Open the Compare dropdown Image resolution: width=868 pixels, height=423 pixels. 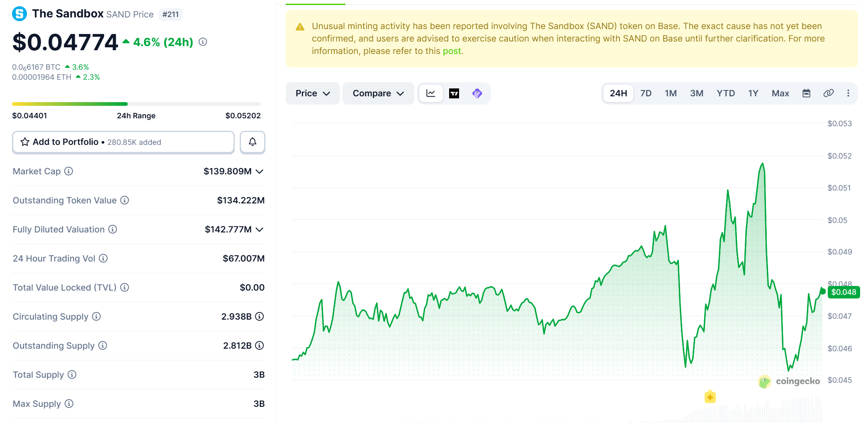tap(378, 93)
